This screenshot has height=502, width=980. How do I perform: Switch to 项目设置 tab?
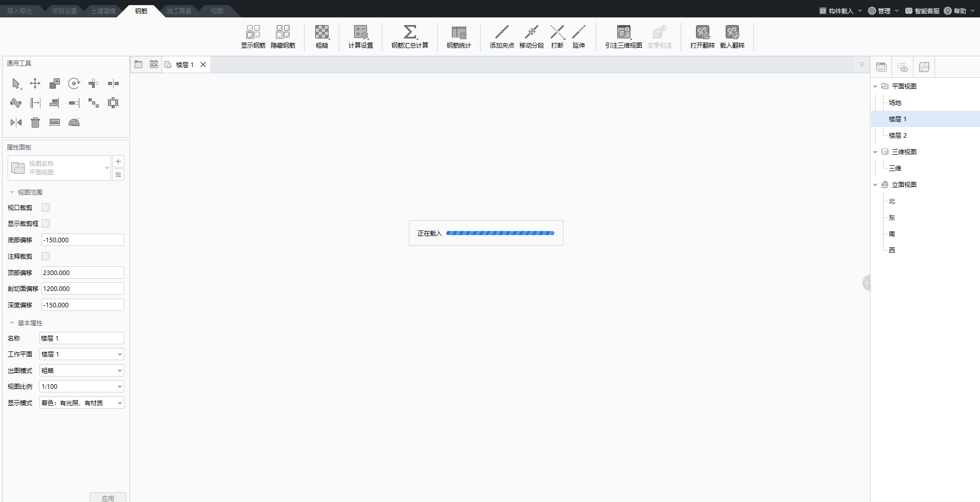[x=64, y=11]
